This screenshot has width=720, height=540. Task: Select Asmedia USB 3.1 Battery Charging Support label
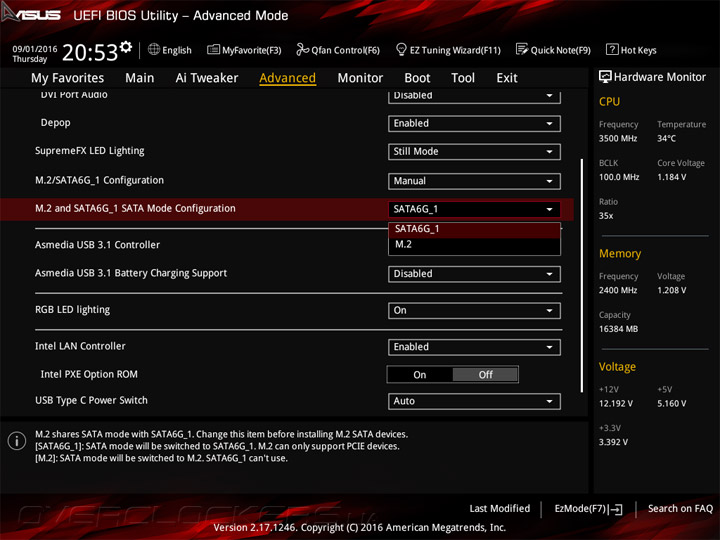[x=131, y=273]
